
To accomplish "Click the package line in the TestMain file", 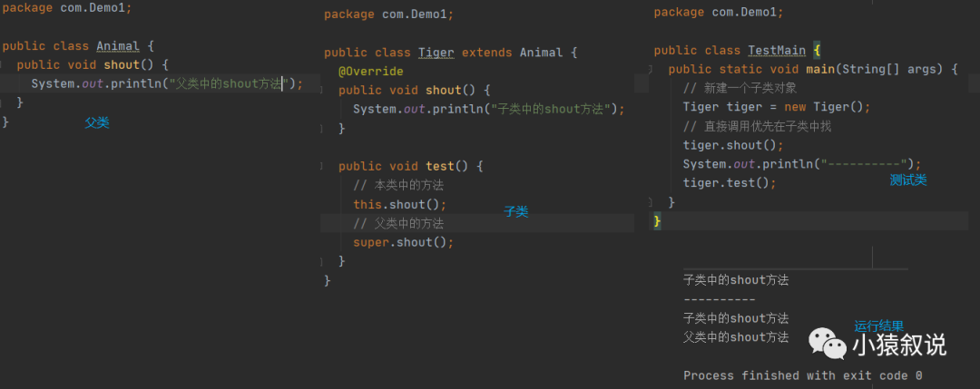I will (x=718, y=13).
